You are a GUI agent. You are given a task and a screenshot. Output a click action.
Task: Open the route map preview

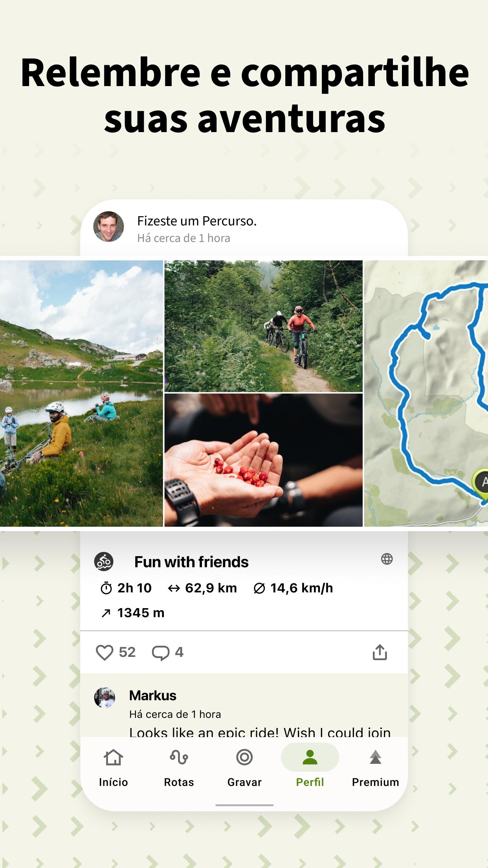click(426, 394)
